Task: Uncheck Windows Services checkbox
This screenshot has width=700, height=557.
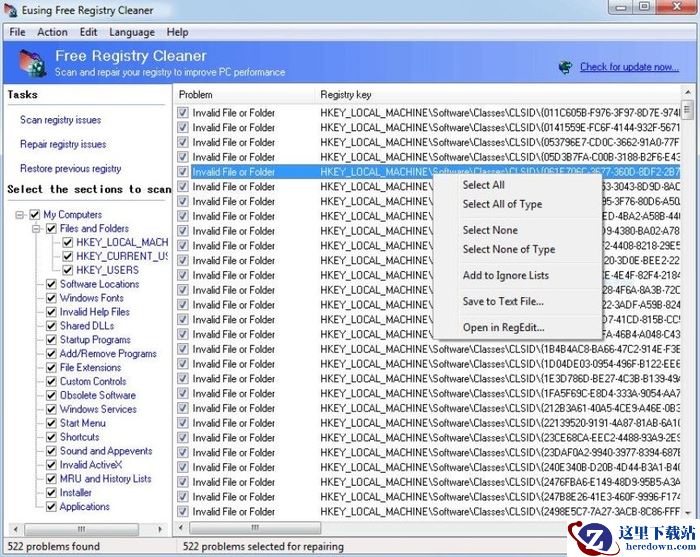Action: 51,409
